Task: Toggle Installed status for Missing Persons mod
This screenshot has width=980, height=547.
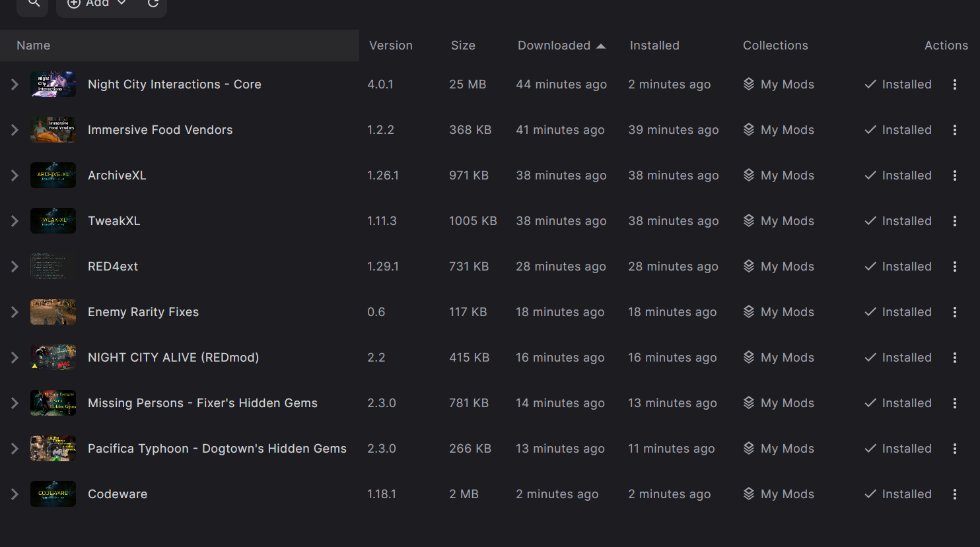Action: [x=898, y=403]
